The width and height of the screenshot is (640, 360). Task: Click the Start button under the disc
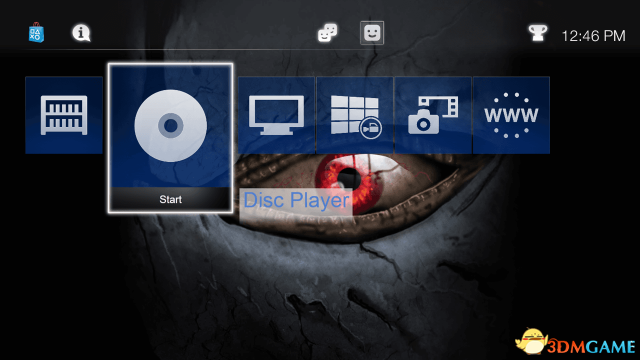pos(171,200)
